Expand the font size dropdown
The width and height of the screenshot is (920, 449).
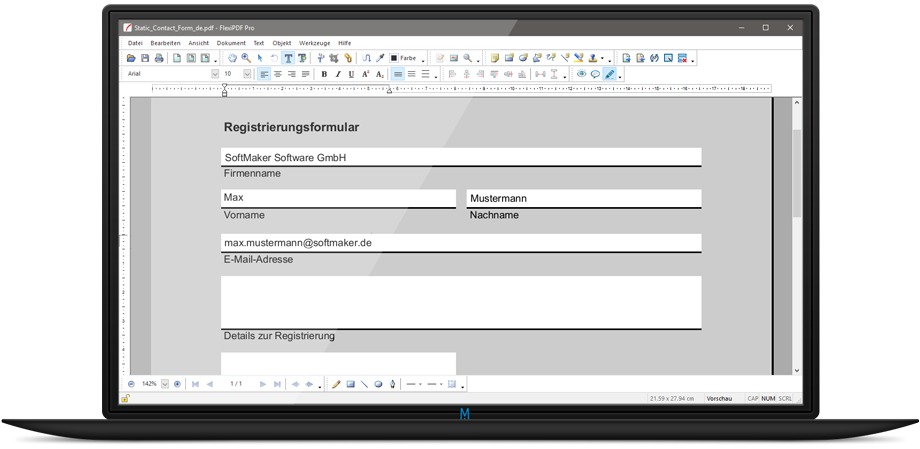click(247, 74)
